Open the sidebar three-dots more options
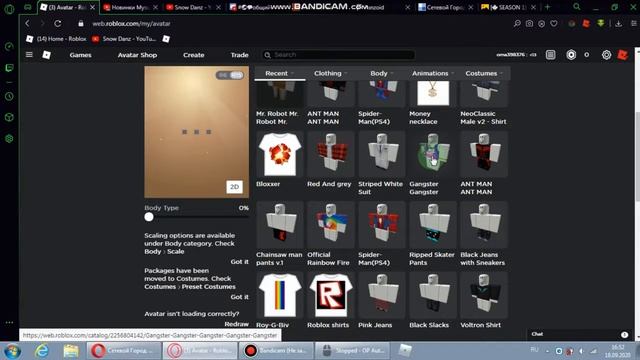This screenshot has height=360, width=640. pos(9,322)
